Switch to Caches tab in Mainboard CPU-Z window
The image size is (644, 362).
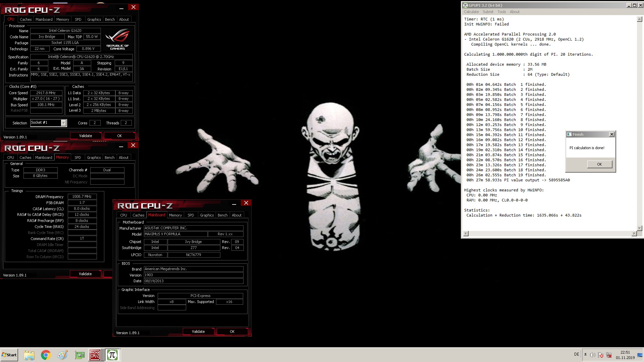tap(139, 215)
